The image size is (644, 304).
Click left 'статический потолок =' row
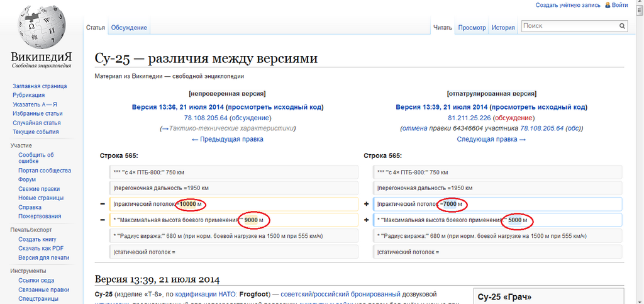(x=234, y=252)
